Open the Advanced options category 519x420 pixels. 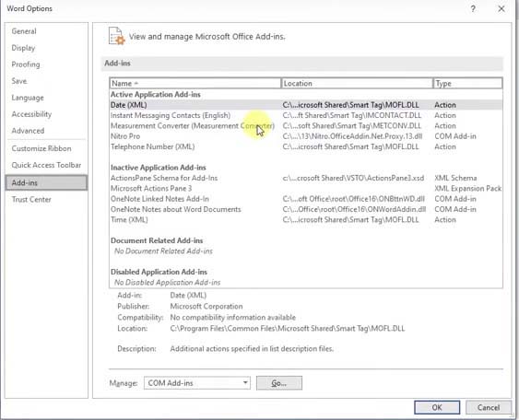[28, 131]
